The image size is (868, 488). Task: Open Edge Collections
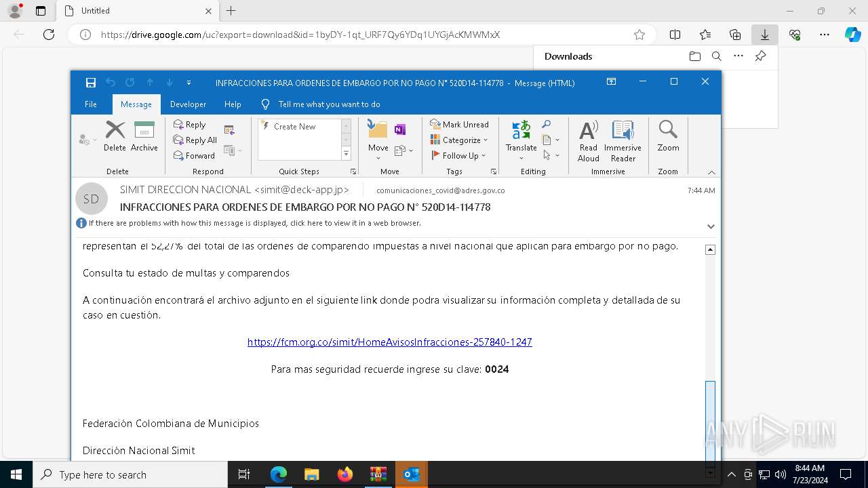coord(735,35)
